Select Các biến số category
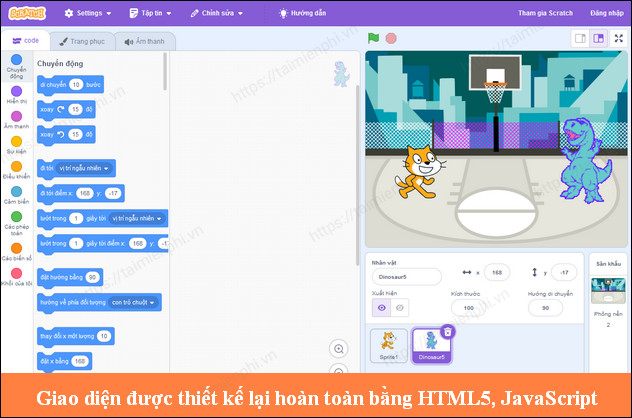This screenshot has height=418, width=632. coord(16,252)
